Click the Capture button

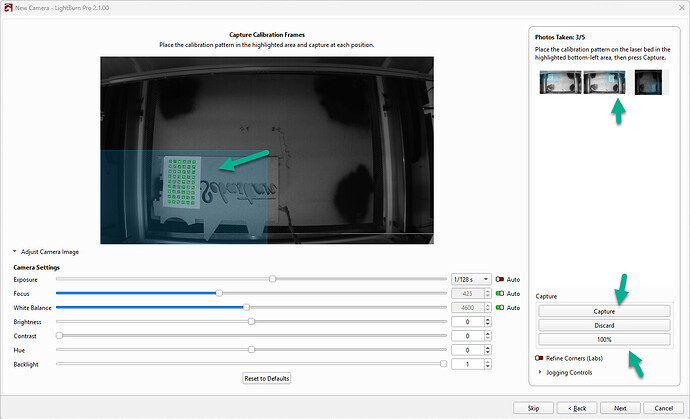pos(604,311)
